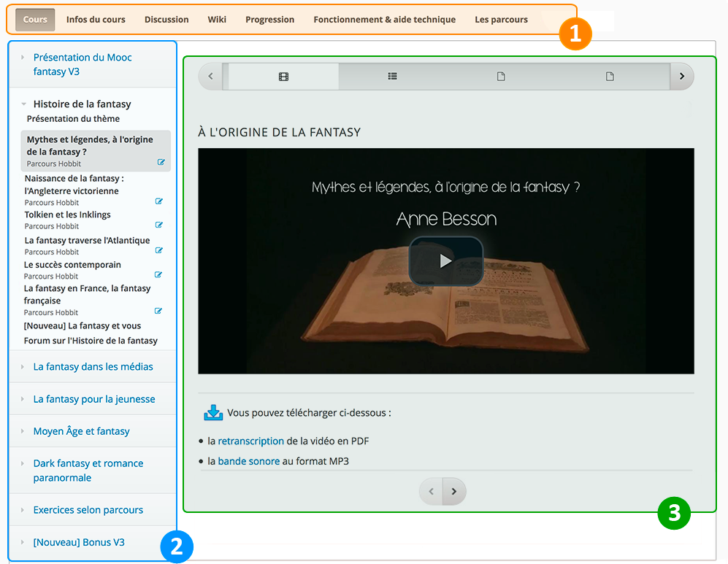Open the Les parcours tab
The width and height of the screenshot is (728, 564).
coord(502,20)
